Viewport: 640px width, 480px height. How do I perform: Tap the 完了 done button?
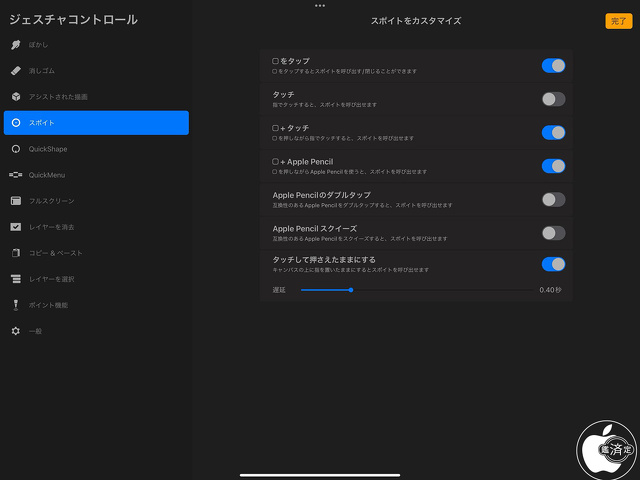pos(619,21)
